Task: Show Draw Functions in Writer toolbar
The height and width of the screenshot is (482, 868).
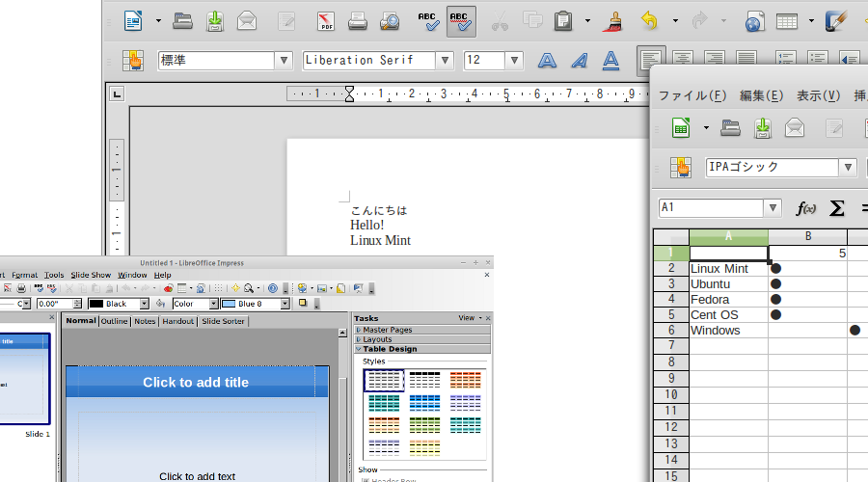Action: point(835,21)
